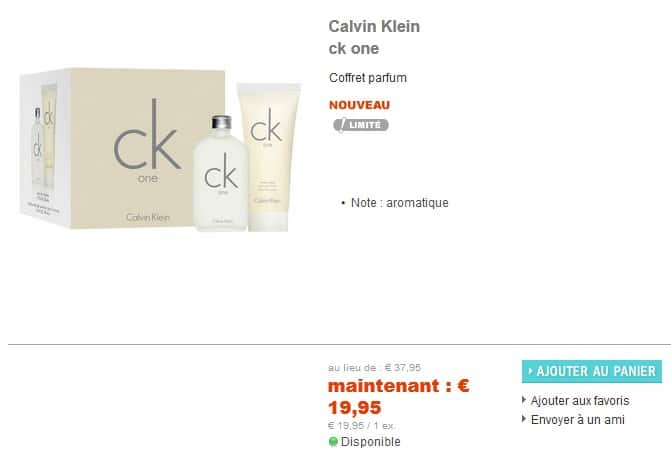Screen dimensions: 671x451
Task: Click the arrow beside Envoyer à un ami
Action: [x=524, y=419]
